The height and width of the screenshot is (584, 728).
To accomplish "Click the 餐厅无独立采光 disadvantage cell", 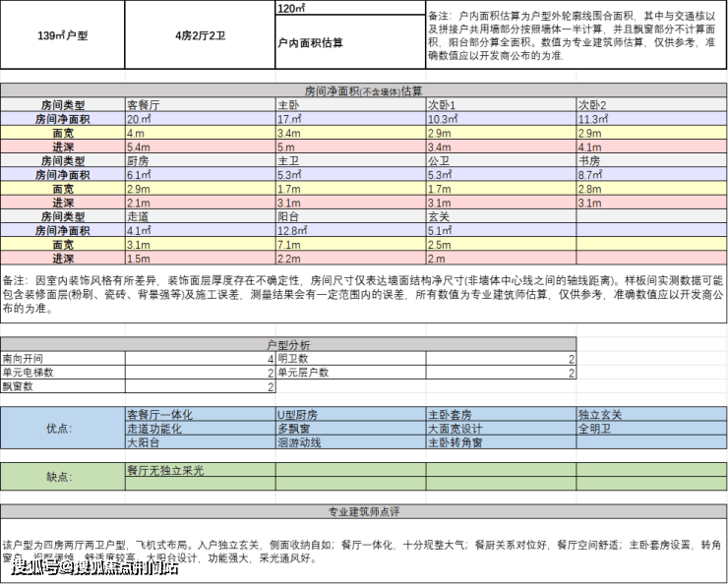I will pyautogui.click(x=200, y=470).
